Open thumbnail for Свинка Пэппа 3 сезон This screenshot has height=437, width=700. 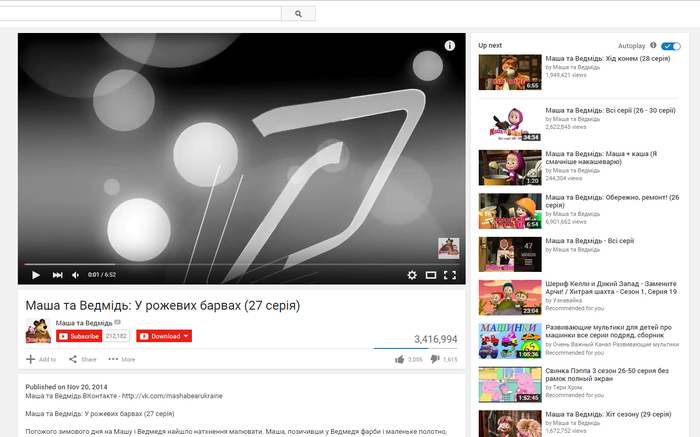[x=510, y=384]
